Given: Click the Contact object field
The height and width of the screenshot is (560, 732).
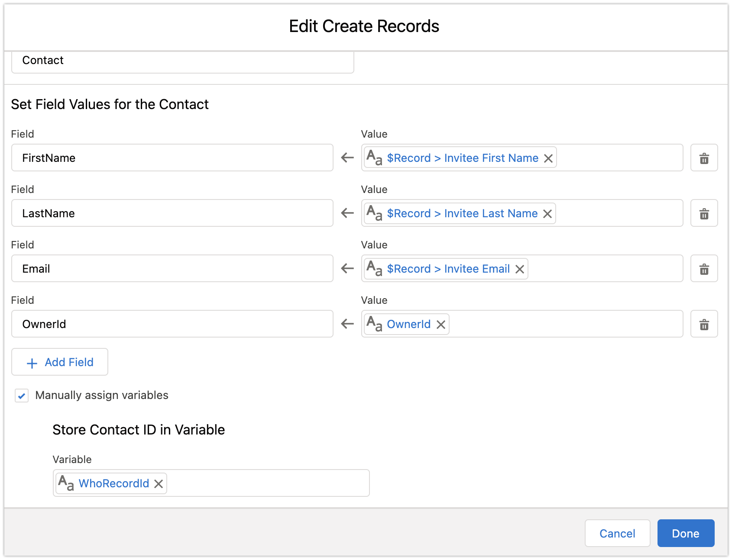Looking at the screenshot, I should pyautogui.click(x=182, y=61).
